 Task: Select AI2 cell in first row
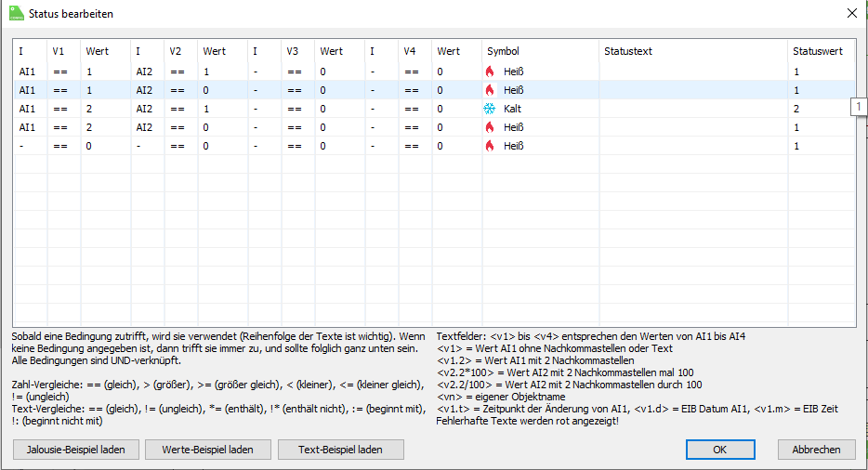[x=144, y=72]
